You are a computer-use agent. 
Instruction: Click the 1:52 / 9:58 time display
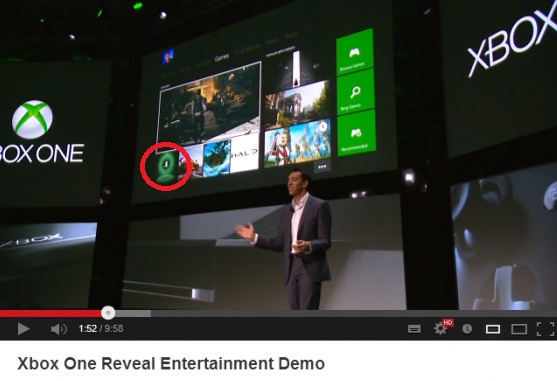pyautogui.click(x=101, y=328)
